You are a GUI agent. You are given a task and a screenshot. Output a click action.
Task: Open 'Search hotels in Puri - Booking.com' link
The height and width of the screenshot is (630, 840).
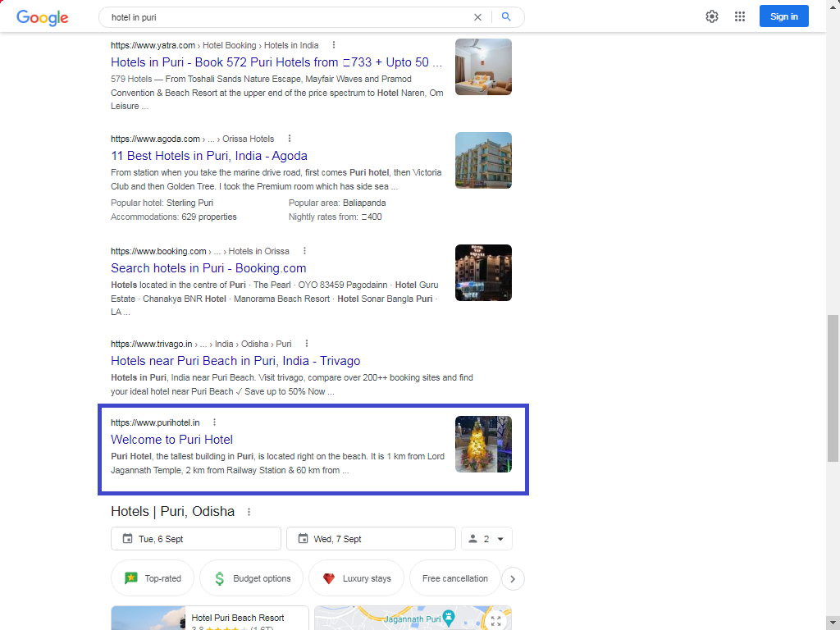click(x=208, y=268)
